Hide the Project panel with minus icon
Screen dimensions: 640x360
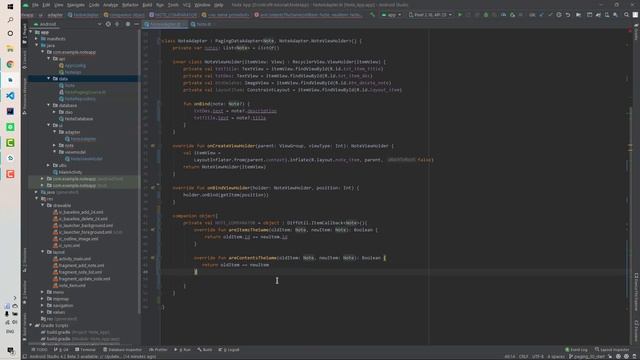(136, 24)
